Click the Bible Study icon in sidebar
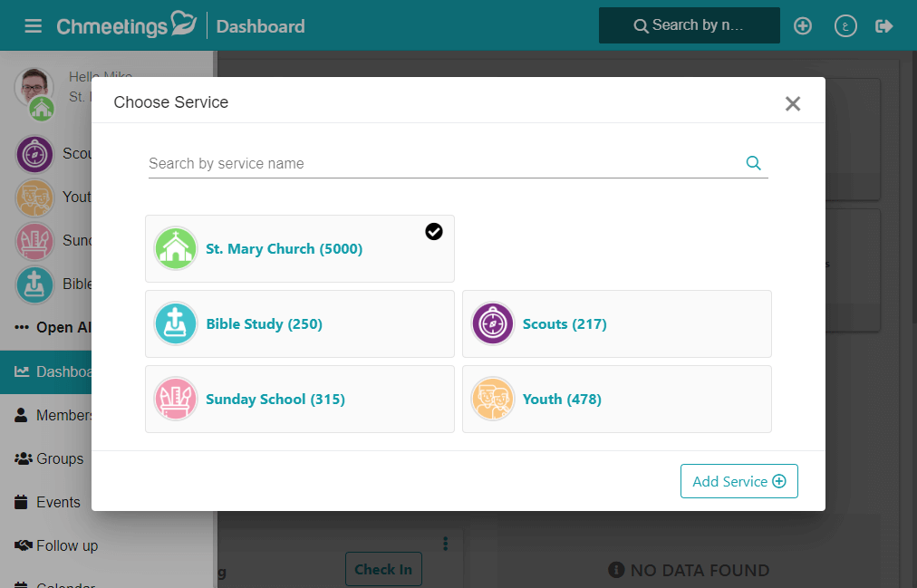917x588 pixels. pos(34,284)
